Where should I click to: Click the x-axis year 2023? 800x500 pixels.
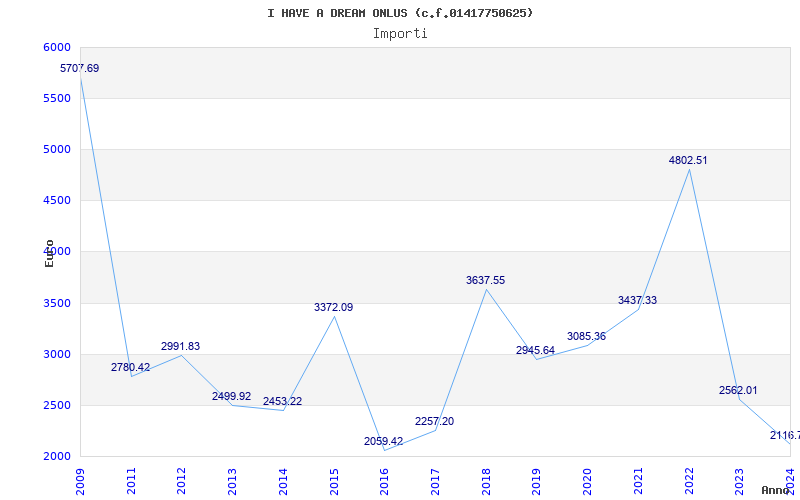[x=739, y=482]
